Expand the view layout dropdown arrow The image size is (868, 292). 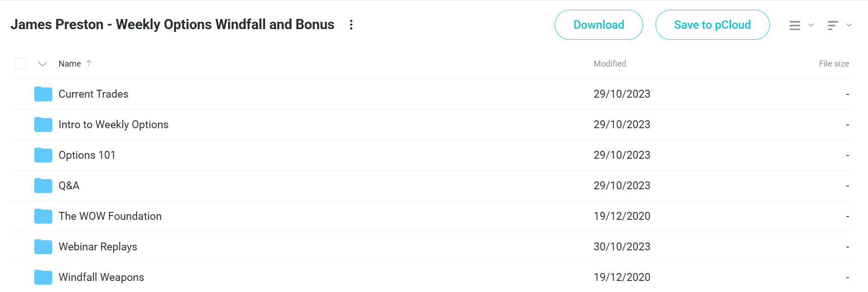[x=811, y=25]
